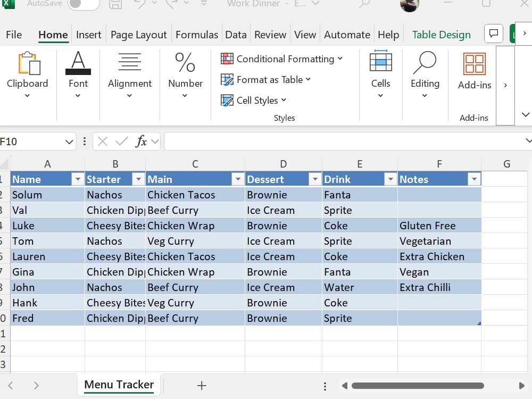Click the Search magnifier in title bar
532x399 pixels.
364,3
